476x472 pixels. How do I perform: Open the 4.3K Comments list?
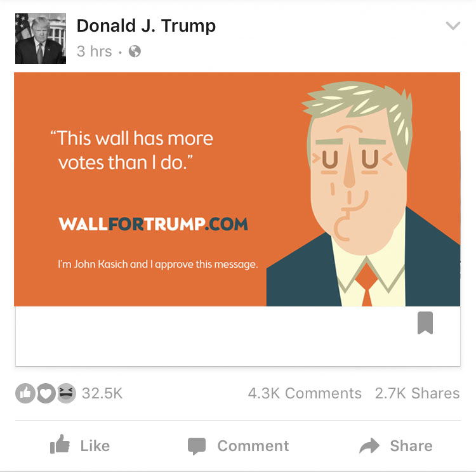pyautogui.click(x=305, y=393)
